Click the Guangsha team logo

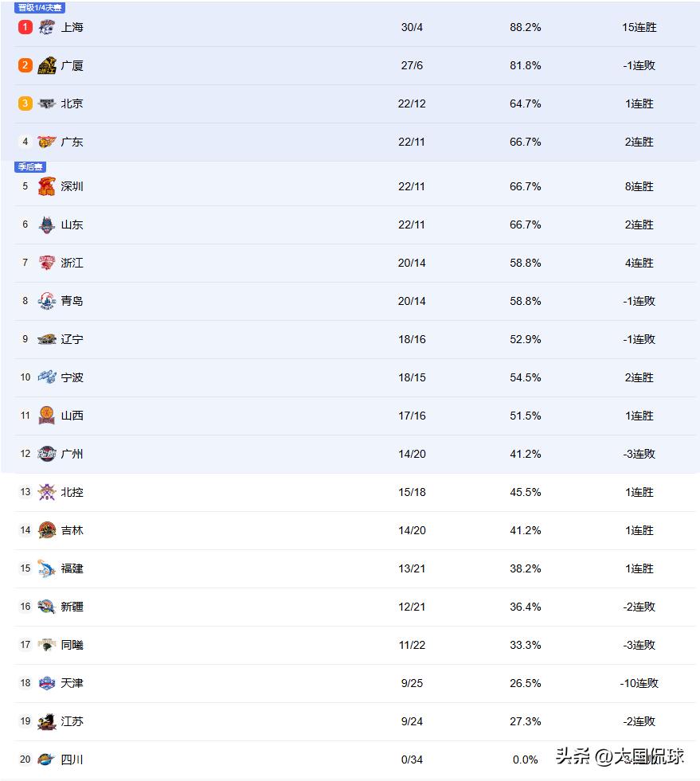click(x=47, y=65)
